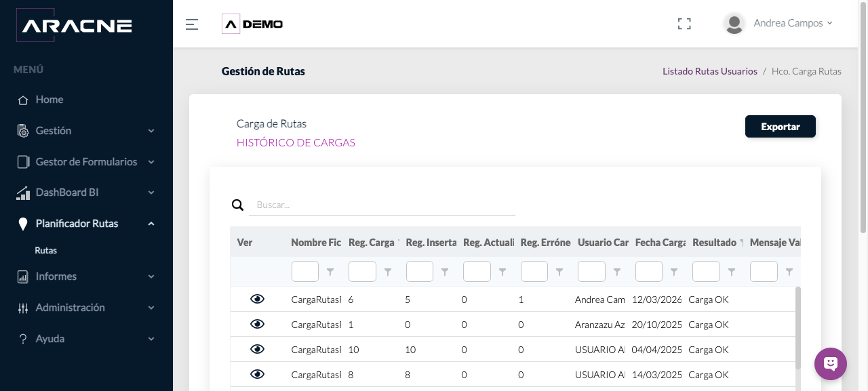Sort by the Ver column header
This screenshot has height=391, width=868.
245,243
